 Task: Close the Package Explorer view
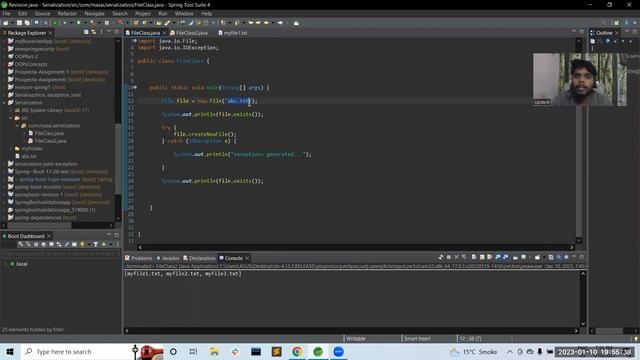(x=51, y=33)
